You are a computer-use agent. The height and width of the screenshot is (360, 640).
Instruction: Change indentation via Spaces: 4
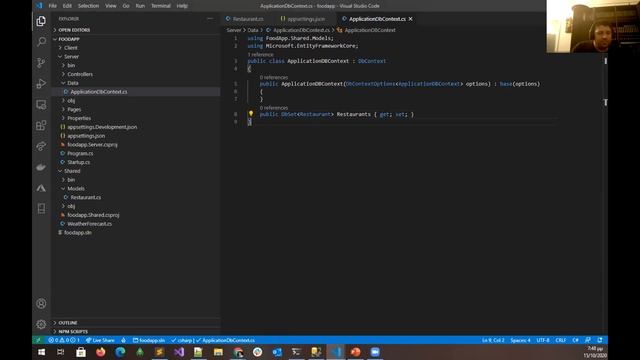[x=520, y=340]
